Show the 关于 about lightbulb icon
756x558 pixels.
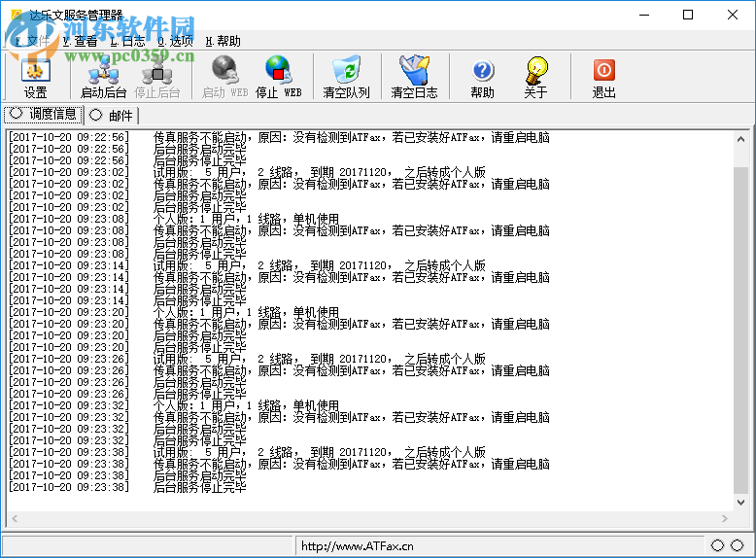coord(535,77)
